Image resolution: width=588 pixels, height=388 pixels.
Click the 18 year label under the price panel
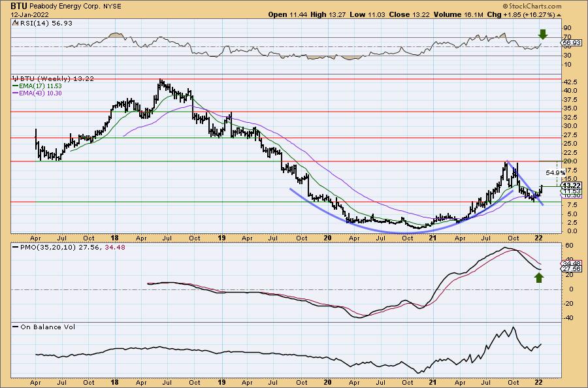(114, 238)
